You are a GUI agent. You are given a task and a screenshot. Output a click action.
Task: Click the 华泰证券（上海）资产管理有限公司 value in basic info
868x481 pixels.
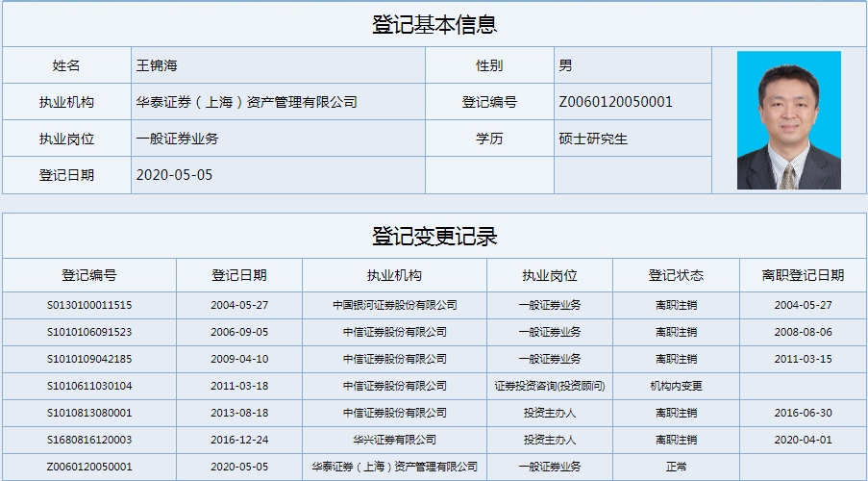click(x=246, y=102)
